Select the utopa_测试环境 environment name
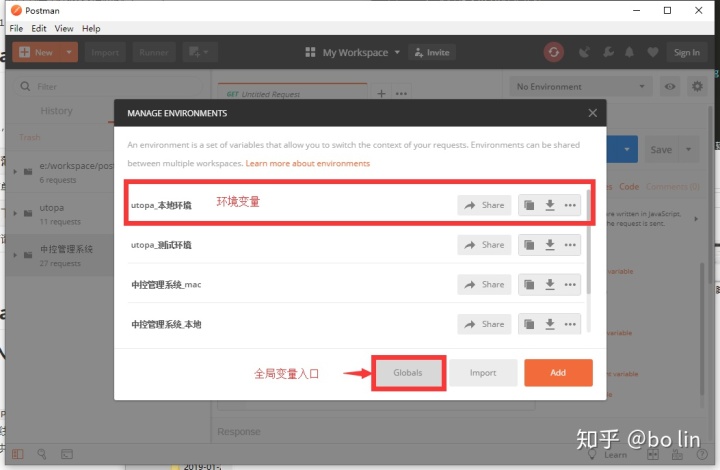 tap(161, 245)
